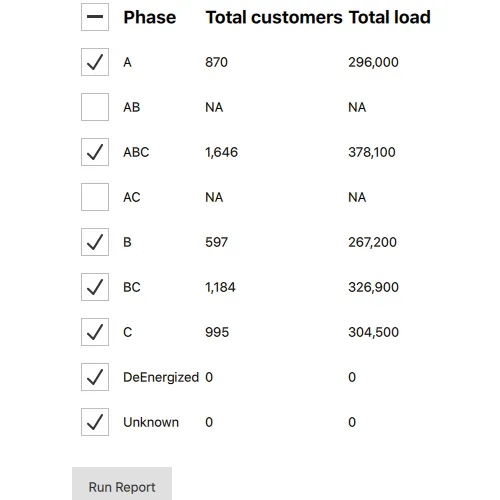Enable the AC phase checkbox
The image size is (500, 500).
click(95, 197)
